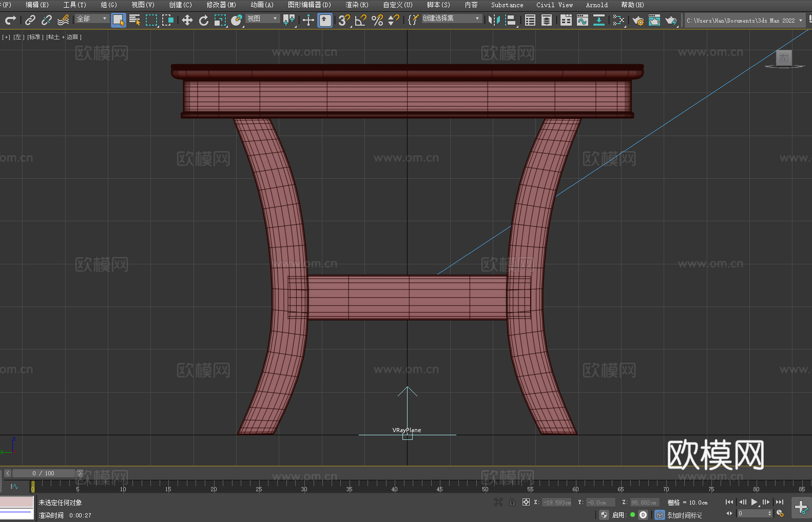Click Use Pivot Point Center icon
The width and height of the screenshot is (812, 522).
coord(289,20)
